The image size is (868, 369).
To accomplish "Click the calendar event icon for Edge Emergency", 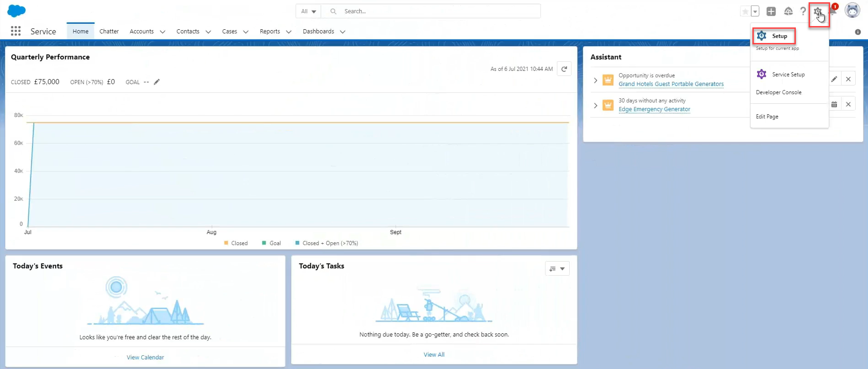I will 834,104.
